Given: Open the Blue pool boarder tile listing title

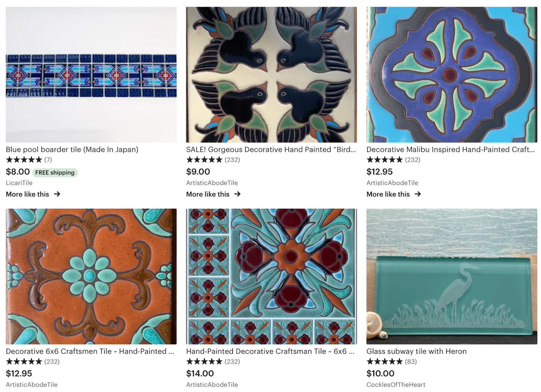Looking at the screenshot, I should point(72,149).
